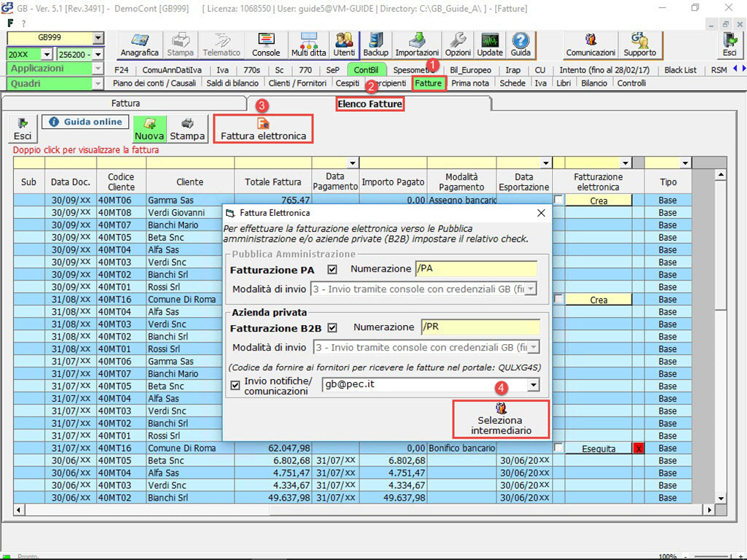747x560 pixels.
Task: Click the Update icon
Action: tap(490, 45)
